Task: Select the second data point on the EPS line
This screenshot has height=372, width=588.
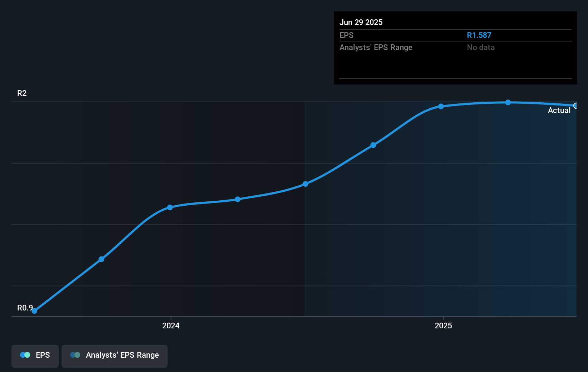Action: tap(101, 259)
